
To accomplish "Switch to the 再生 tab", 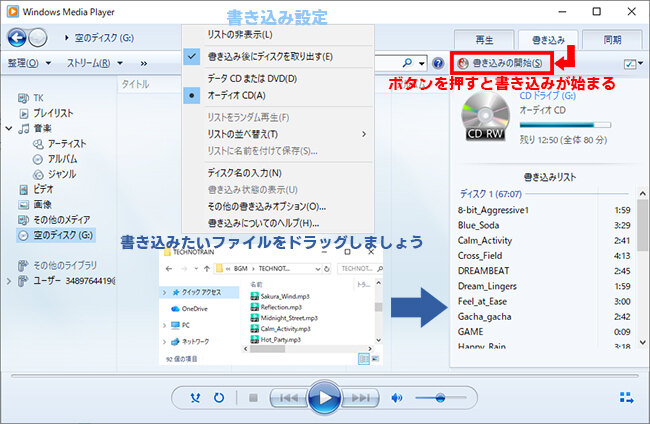I will coord(484,40).
